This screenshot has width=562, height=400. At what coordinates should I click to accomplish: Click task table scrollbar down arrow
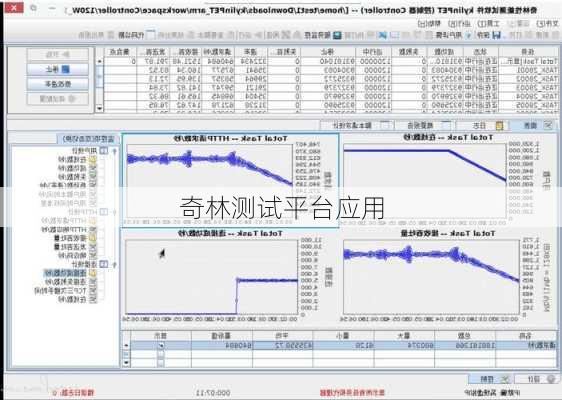99,108
